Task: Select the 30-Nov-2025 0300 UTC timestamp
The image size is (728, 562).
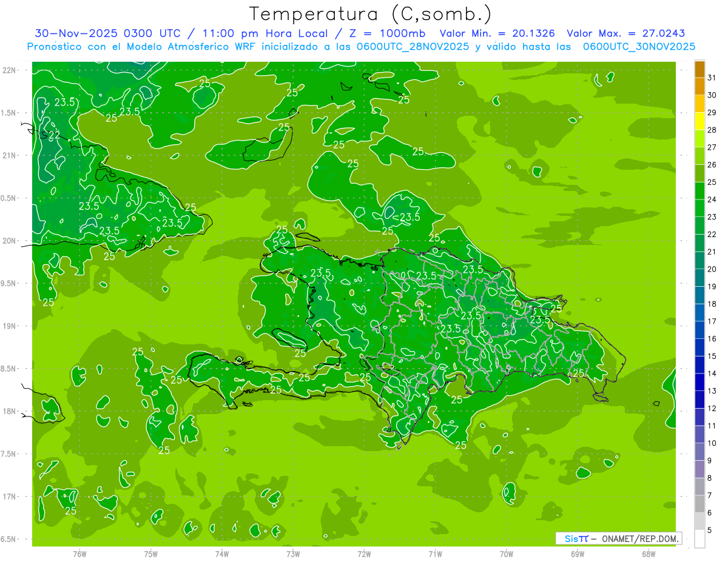Action: coord(107,33)
